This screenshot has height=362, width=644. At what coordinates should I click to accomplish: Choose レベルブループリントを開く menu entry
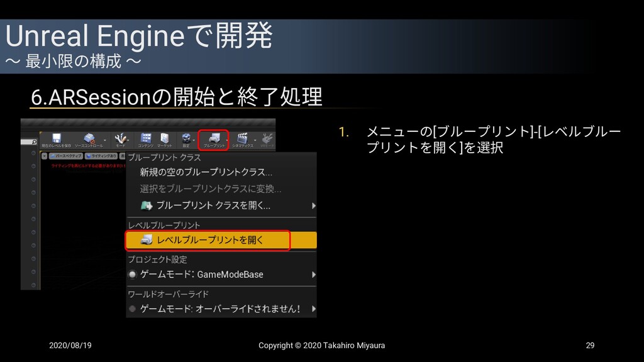pyautogui.click(x=221, y=240)
